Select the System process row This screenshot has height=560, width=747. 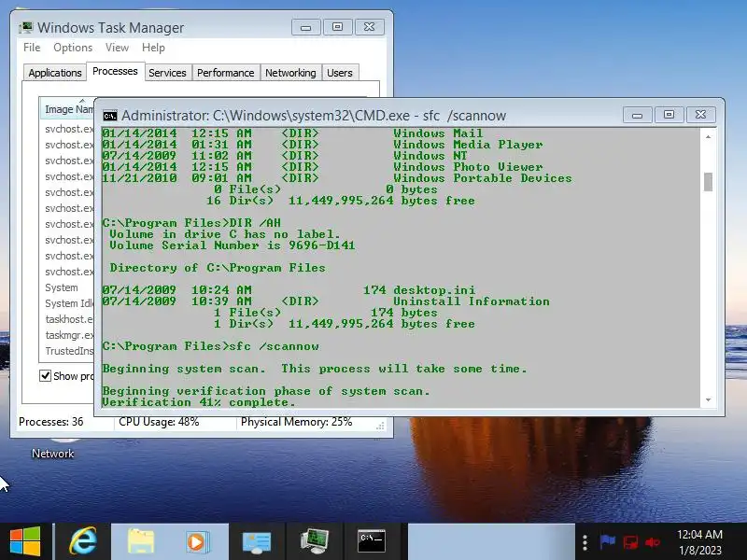coord(66,287)
